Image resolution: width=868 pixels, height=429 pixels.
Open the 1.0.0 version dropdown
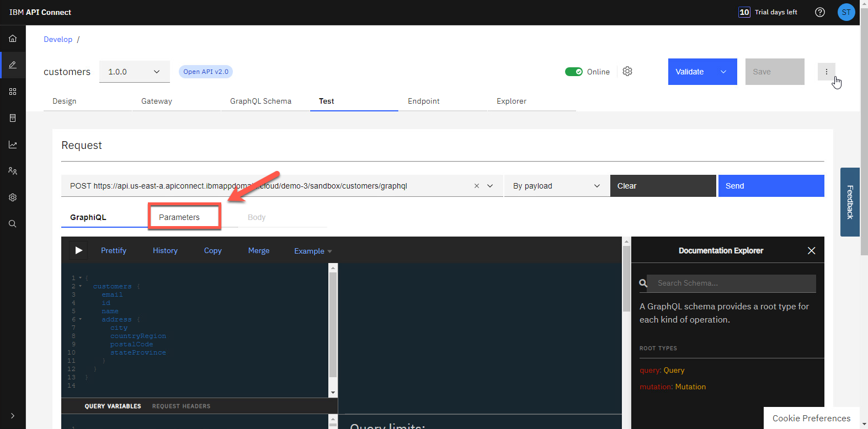click(x=134, y=72)
